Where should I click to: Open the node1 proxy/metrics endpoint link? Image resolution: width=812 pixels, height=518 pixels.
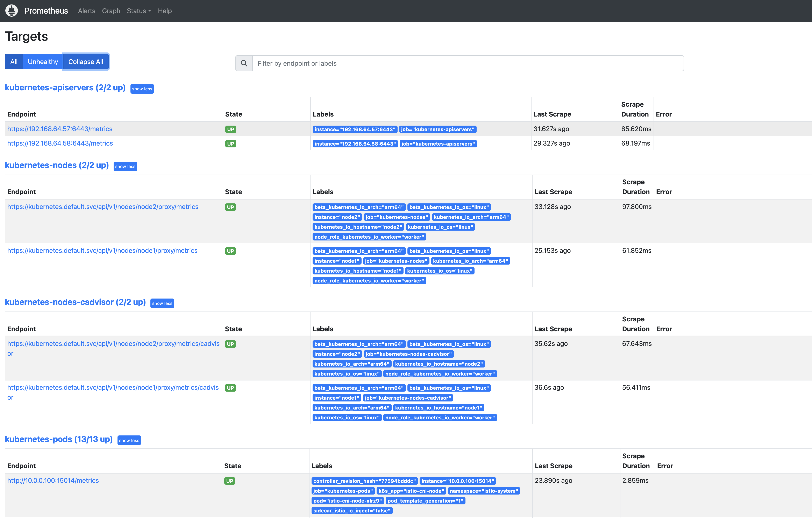102,250
